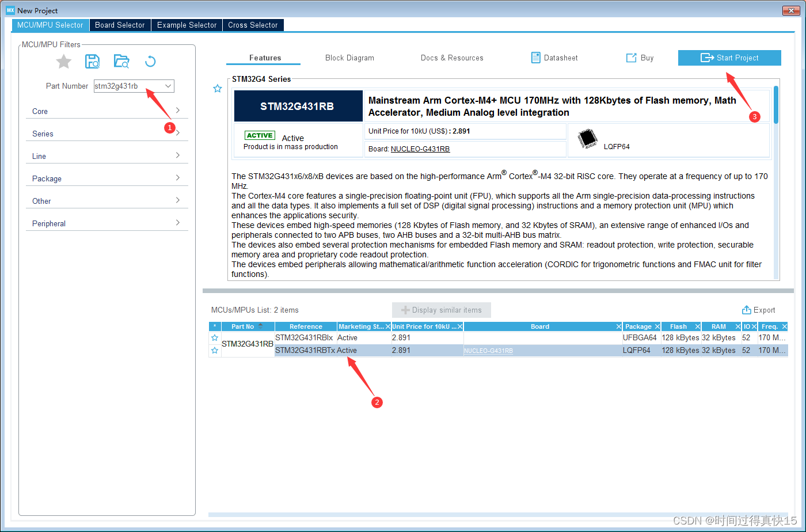Click the STM32G431RB part number cell
Image resolution: width=806 pixels, height=532 pixels.
[x=248, y=344]
